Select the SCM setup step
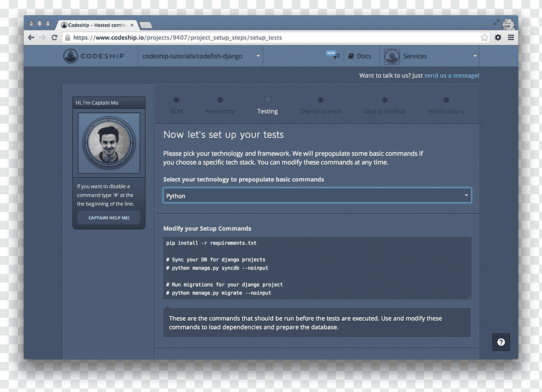Image resolution: width=542 pixels, height=392 pixels. 176,101
